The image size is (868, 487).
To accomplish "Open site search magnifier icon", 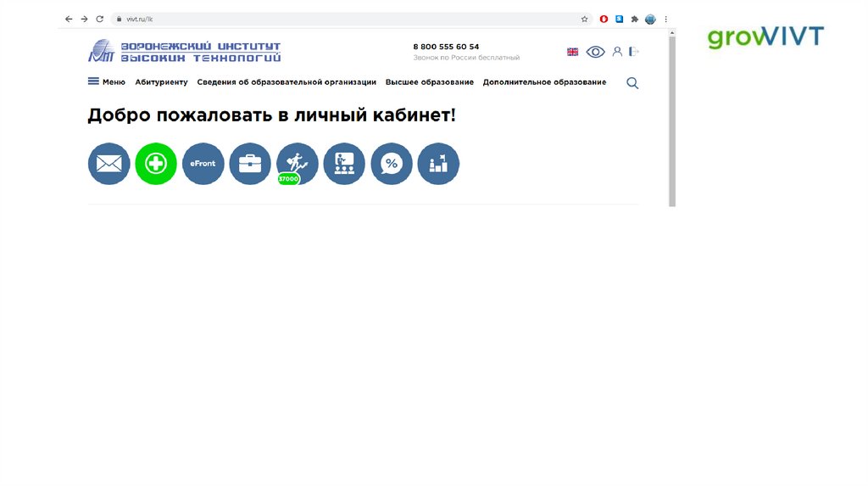I will click(x=632, y=83).
